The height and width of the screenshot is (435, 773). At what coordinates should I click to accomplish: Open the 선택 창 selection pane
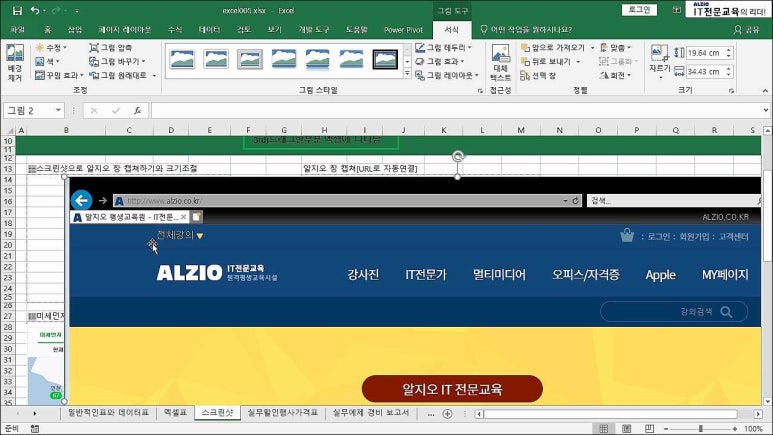[x=538, y=75]
